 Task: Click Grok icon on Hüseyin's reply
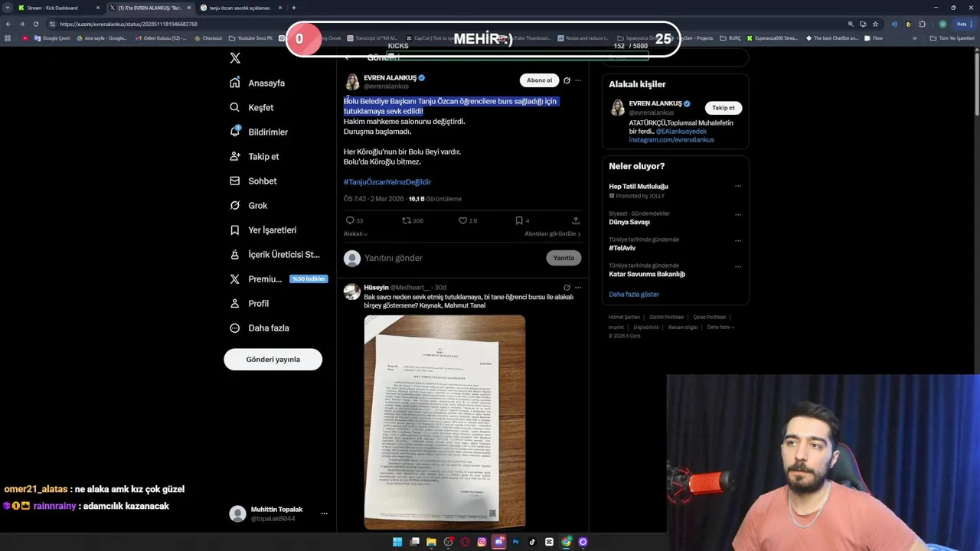pyautogui.click(x=567, y=288)
